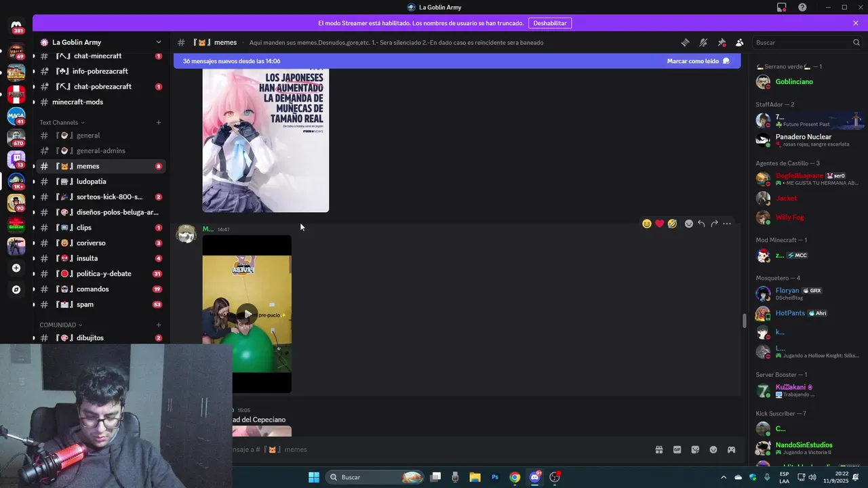Open the Discover servers compass icon

click(16, 289)
